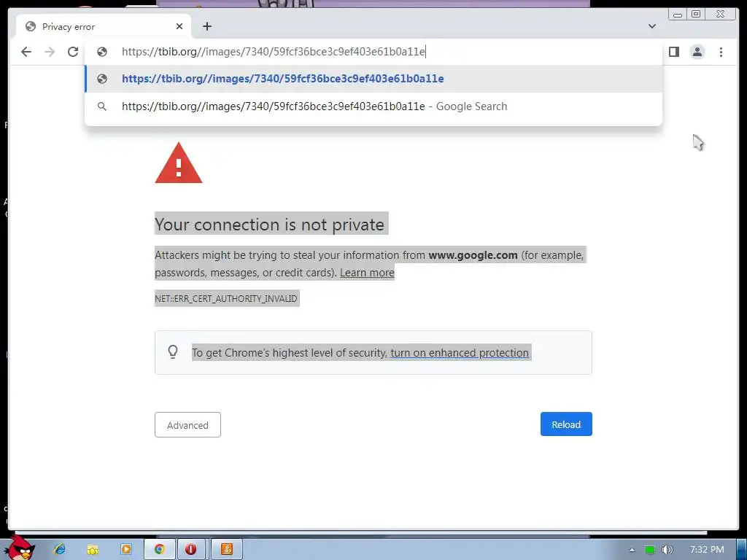The width and height of the screenshot is (747, 560).
Task: Click the blue Reload button
Action: point(566,424)
